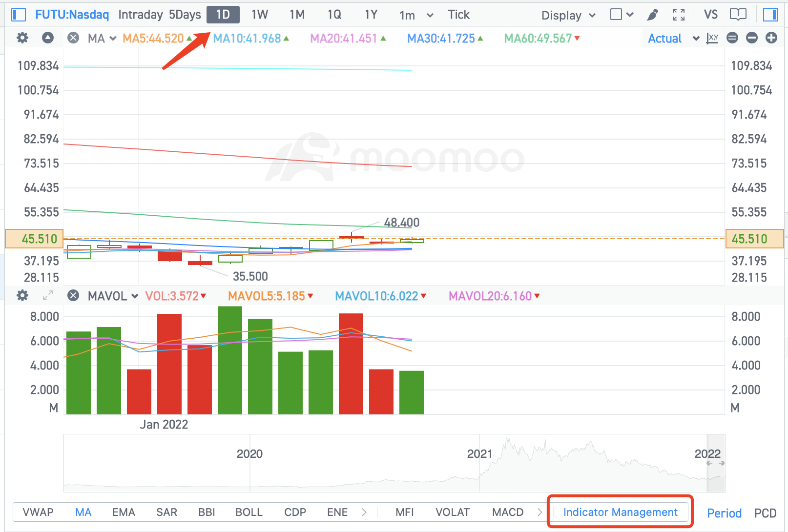Viewport: 788px width, 532px height.
Task: Select the 1W period tab
Action: 260,15
